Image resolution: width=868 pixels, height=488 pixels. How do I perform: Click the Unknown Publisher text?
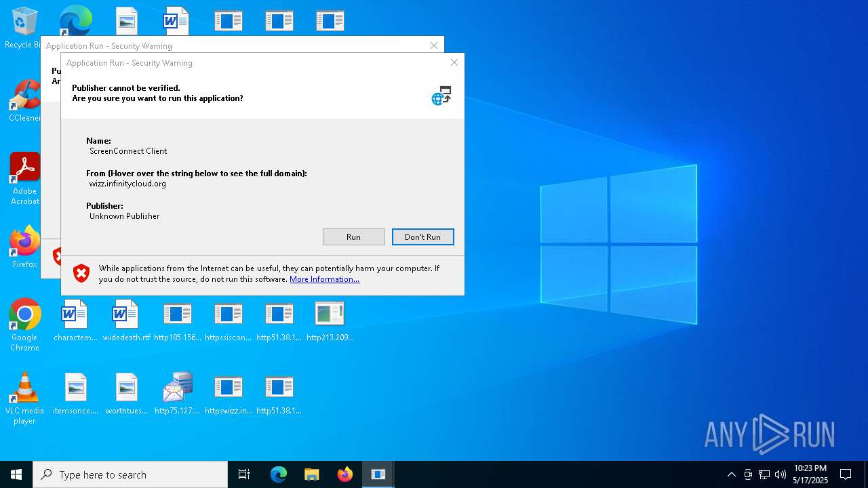125,216
